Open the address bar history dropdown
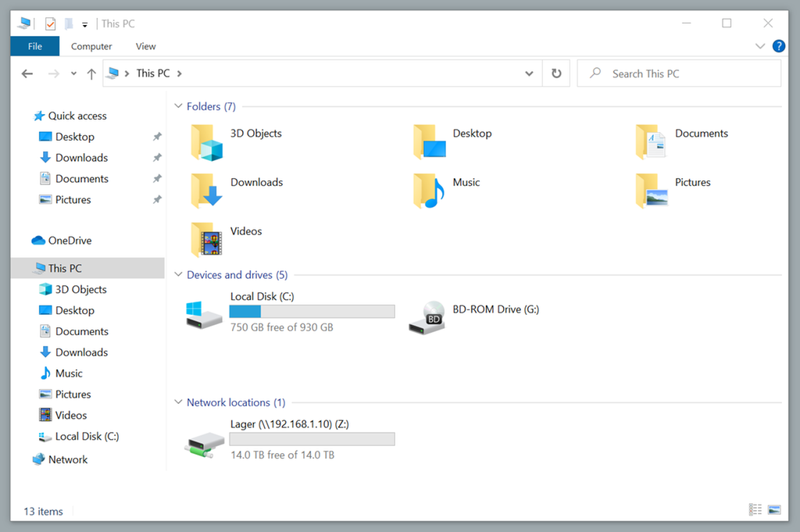The image size is (800, 532). click(529, 73)
